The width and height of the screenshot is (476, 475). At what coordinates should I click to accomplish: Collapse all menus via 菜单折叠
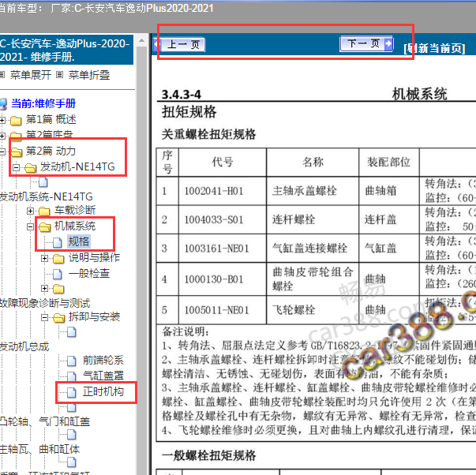click(x=89, y=75)
